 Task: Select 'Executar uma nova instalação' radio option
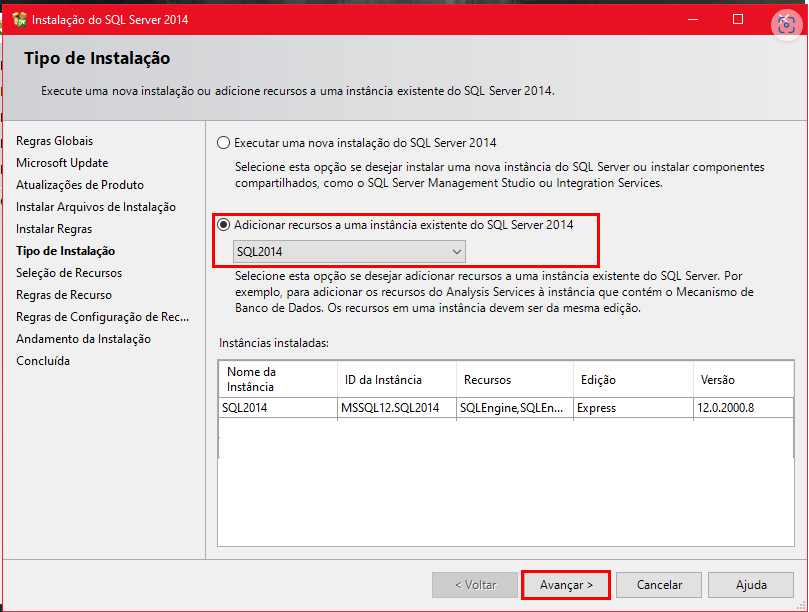tap(224, 143)
